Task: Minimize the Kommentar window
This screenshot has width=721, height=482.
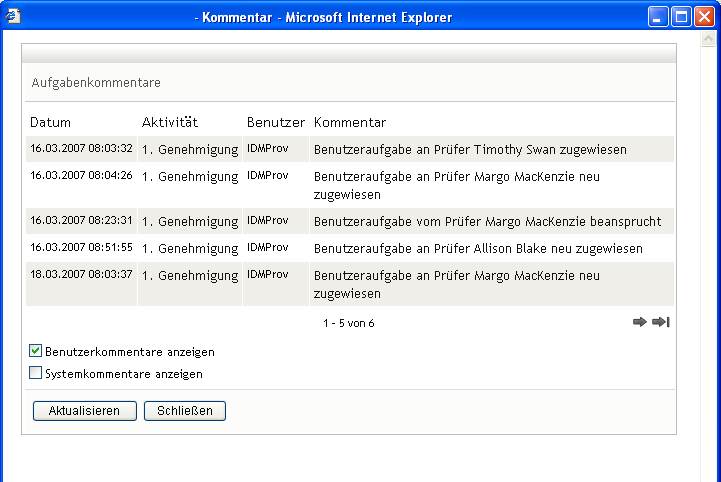Action: 658,17
